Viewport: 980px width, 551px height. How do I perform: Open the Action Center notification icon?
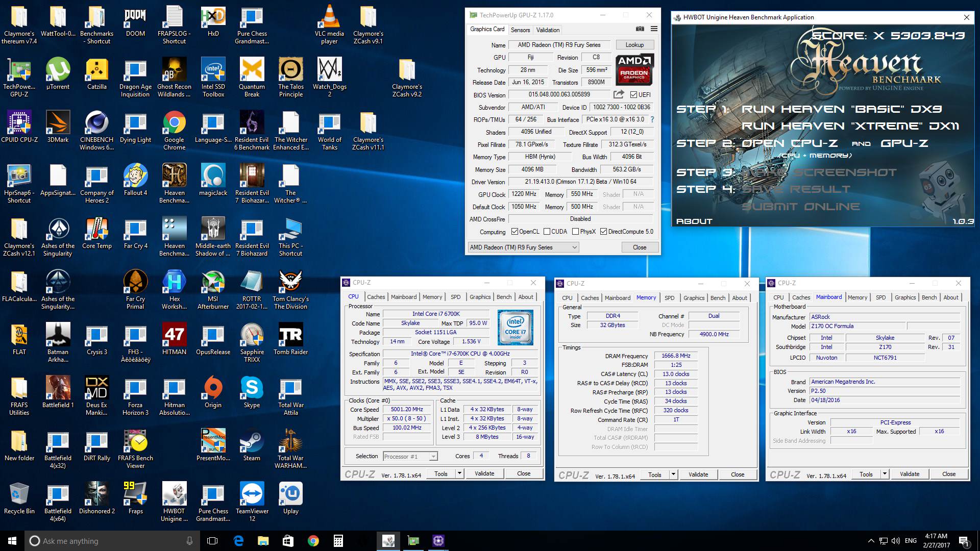(x=964, y=541)
